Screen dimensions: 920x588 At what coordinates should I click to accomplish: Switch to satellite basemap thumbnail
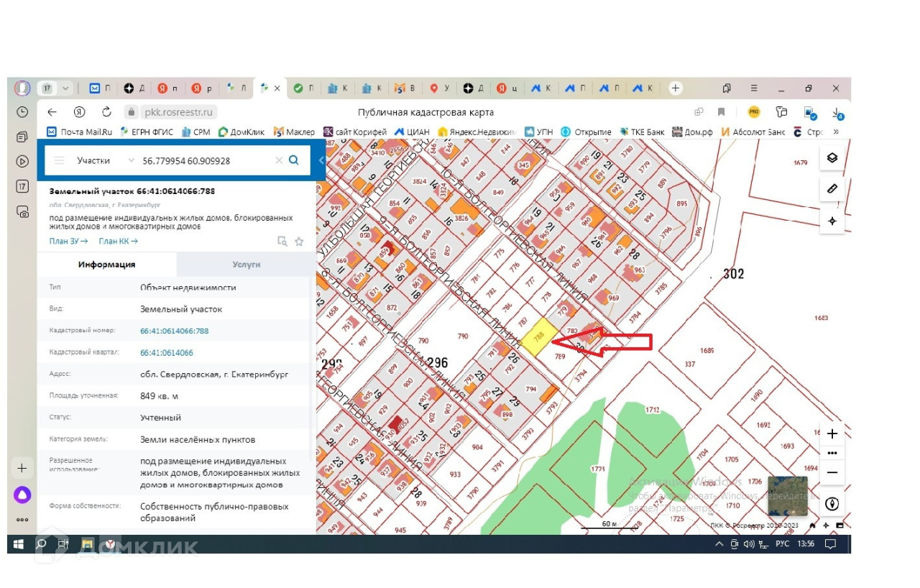click(x=787, y=496)
